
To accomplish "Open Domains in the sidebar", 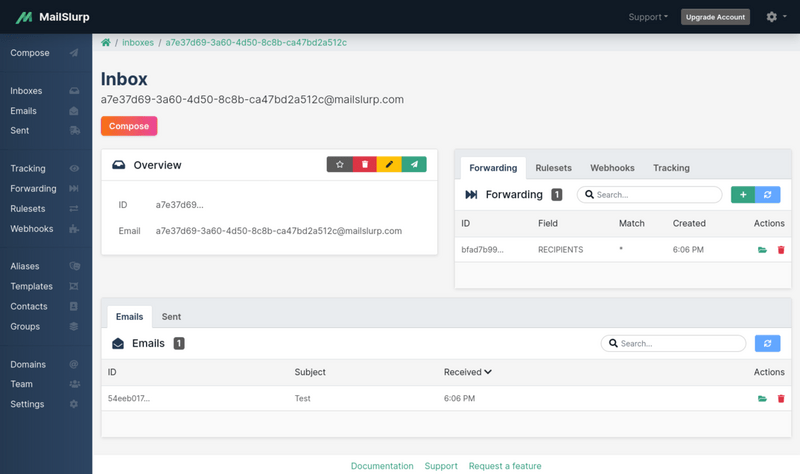I will [45, 364].
